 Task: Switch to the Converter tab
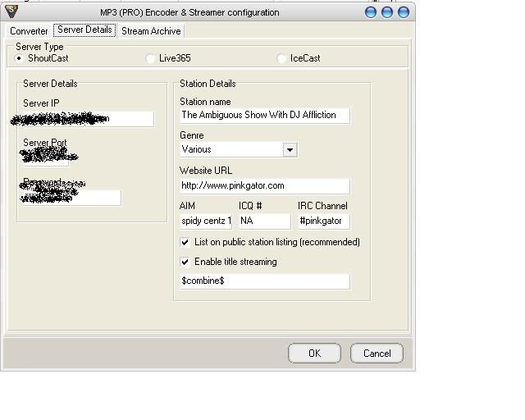tap(29, 31)
